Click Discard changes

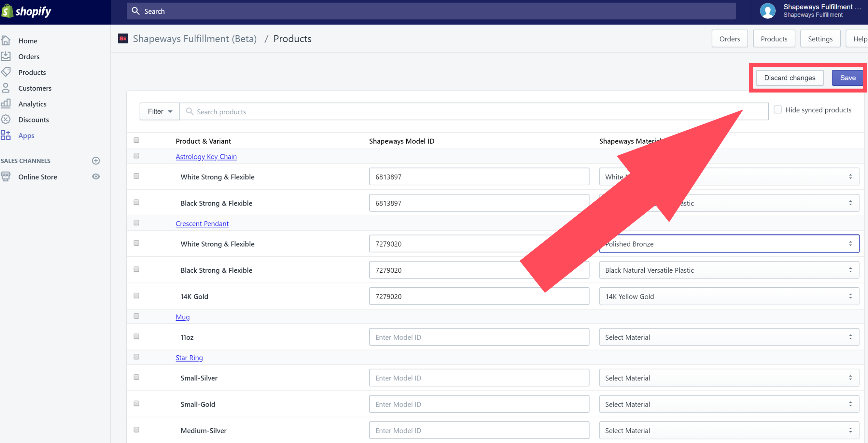point(790,78)
